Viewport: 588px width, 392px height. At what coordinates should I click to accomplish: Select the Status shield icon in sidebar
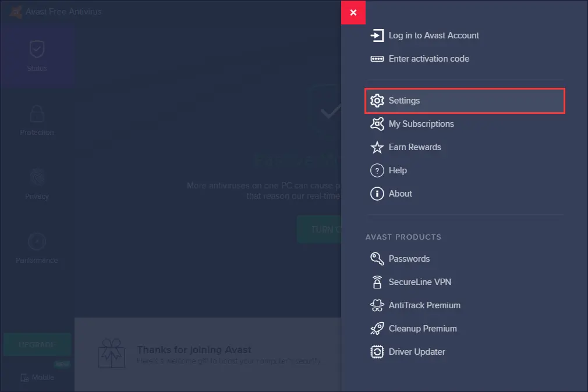pos(37,49)
